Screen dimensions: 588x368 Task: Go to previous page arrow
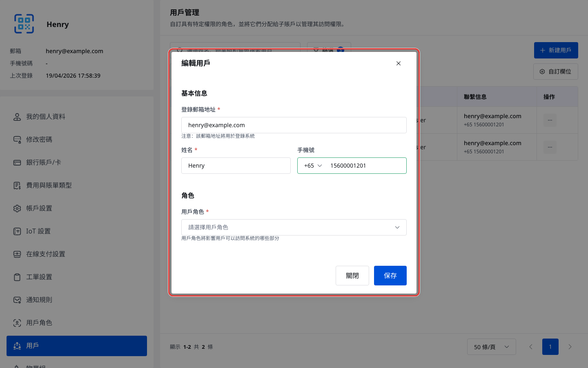coord(531,347)
